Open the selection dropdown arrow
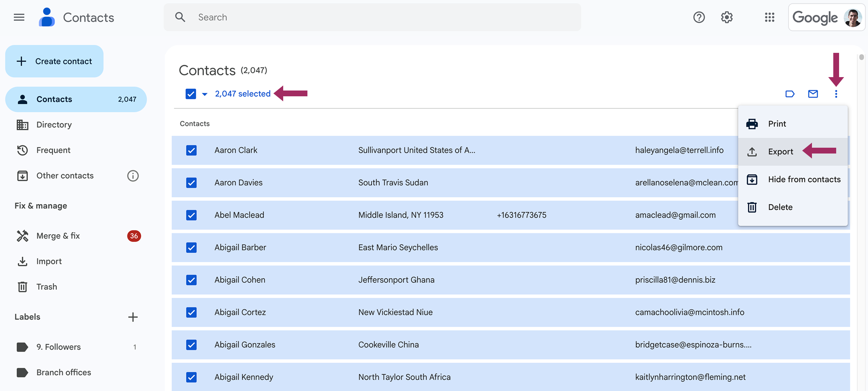Screen dimensions: 868x391 pos(205,94)
